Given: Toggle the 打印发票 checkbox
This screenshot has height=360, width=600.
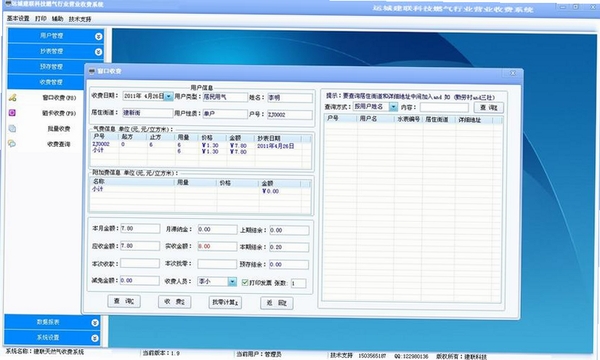Looking at the screenshot, I should (x=245, y=282).
